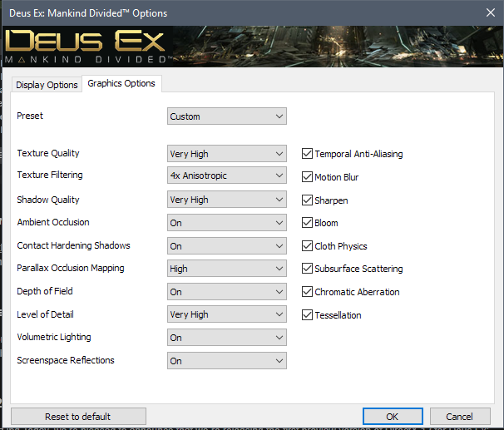The image size is (504, 430).
Task: Open the Depth of Field dropdown
Action: pos(226,292)
